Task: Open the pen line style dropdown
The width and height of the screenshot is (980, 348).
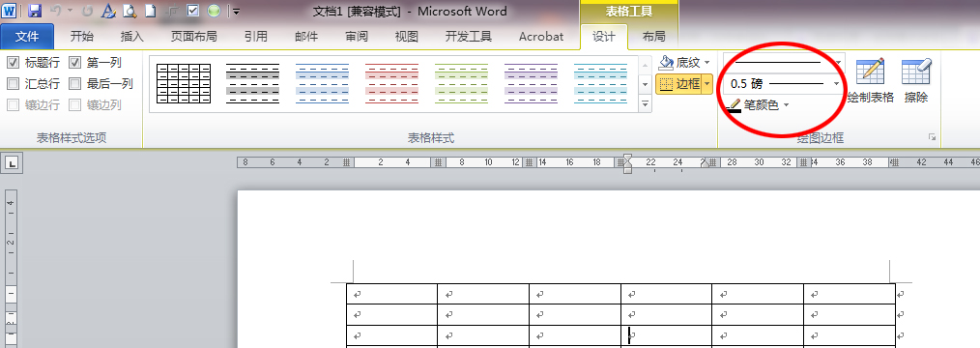Action: (838, 63)
